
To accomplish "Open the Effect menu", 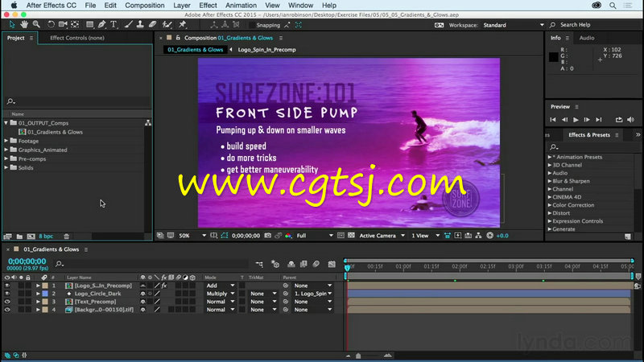I will tap(208, 6).
